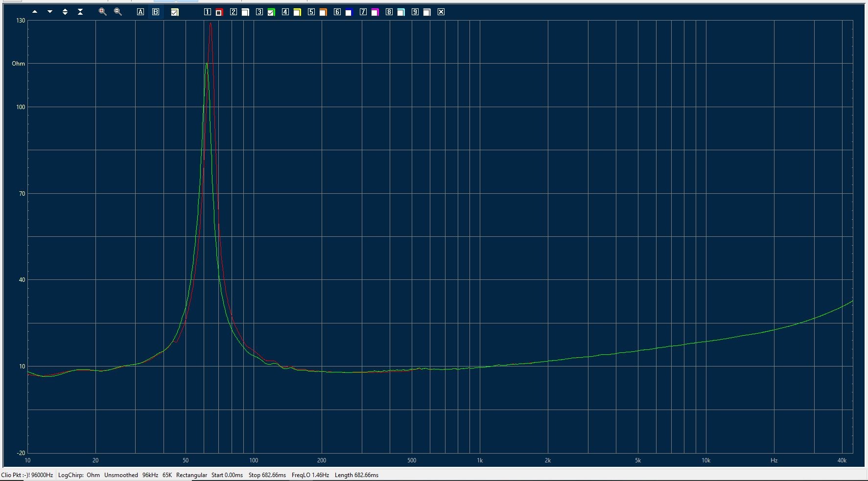This screenshot has width=868, height=481.
Task: Click the '96kHz' status entry
Action: click(150, 475)
